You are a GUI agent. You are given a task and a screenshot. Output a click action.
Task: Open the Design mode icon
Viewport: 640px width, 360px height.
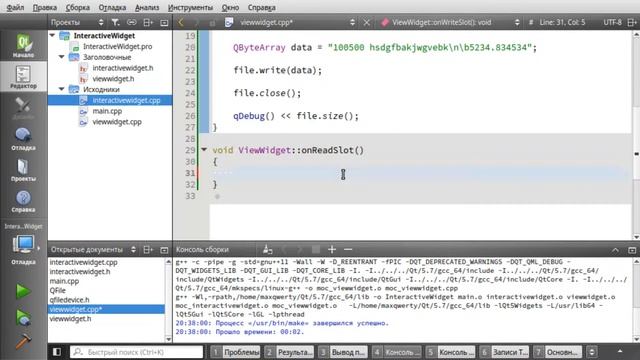pos(23,108)
